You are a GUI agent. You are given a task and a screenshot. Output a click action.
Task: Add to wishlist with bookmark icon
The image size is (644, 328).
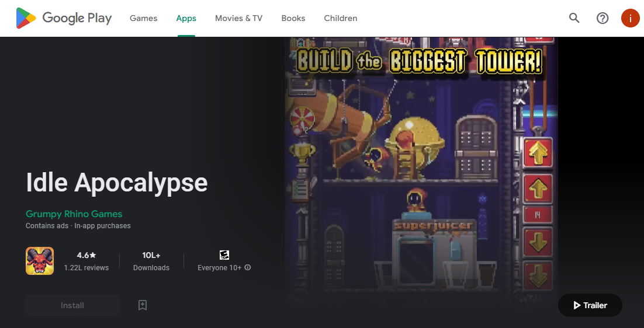(x=143, y=305)
